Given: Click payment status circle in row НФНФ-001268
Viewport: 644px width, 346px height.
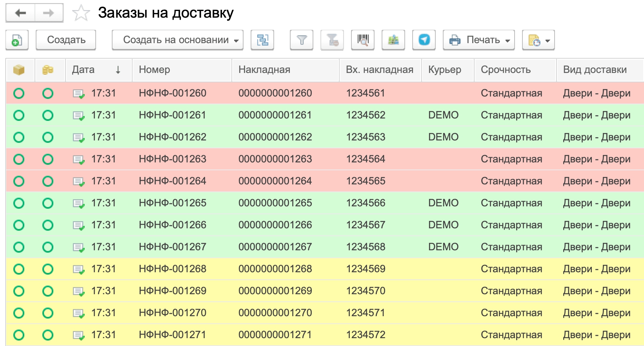Looking at the screenshot, I should [48, 269].
